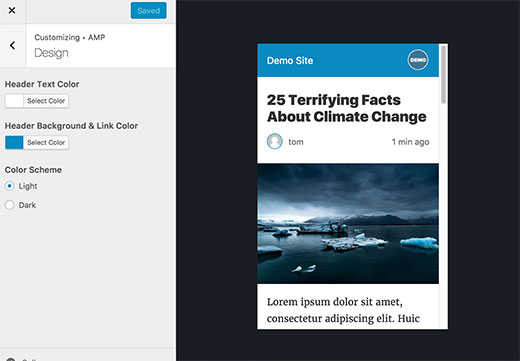
Task: Click the Lorem ipsum article text
Action: coord(343,310)
